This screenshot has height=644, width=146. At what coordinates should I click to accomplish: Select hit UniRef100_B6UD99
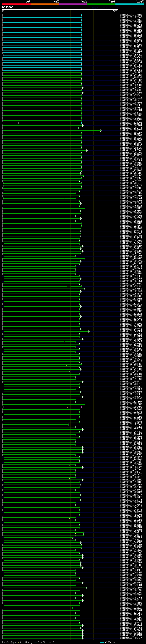coord(131,63)
